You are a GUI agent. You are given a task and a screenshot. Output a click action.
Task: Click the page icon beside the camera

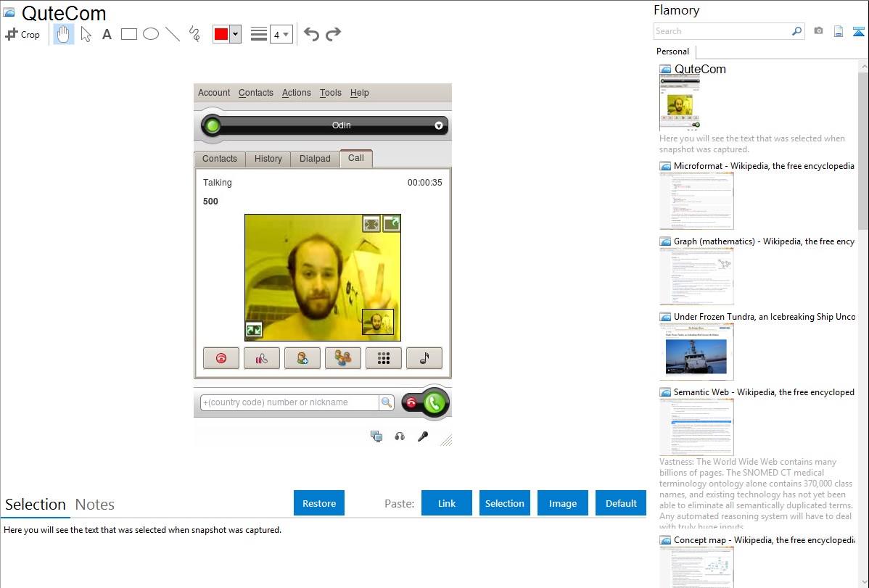839,31
